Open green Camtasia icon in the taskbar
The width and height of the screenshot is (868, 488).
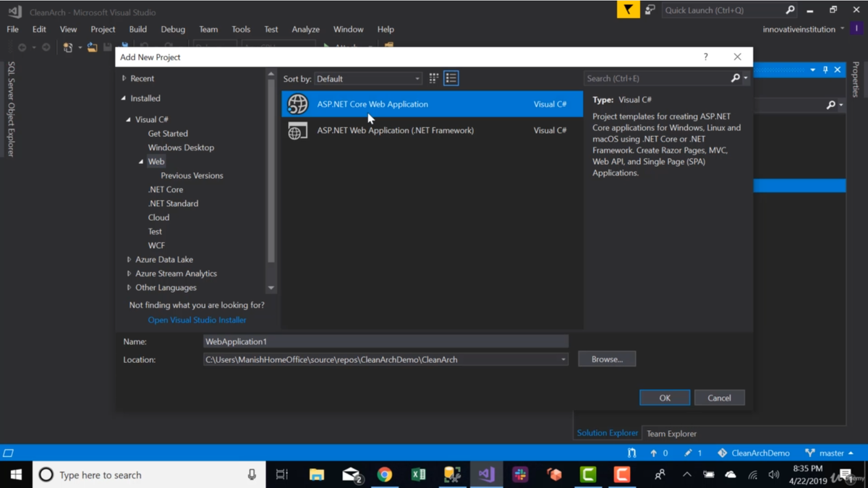tap(588, 475)
